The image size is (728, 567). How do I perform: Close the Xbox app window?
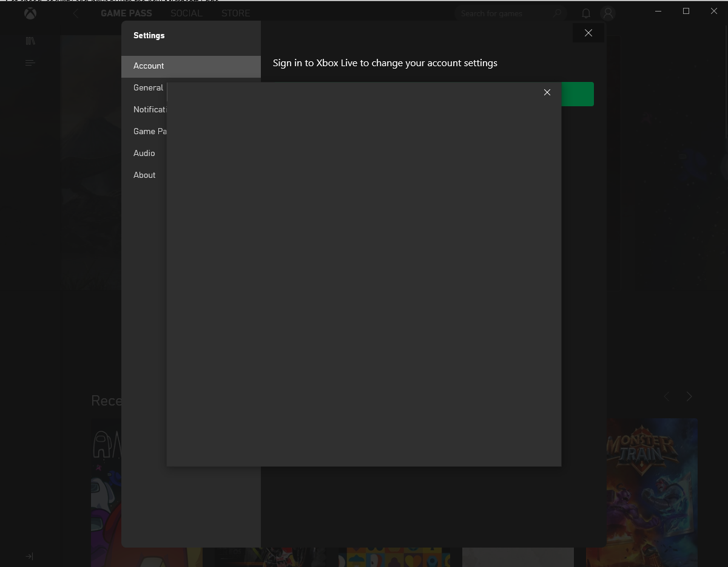[714, 11]
